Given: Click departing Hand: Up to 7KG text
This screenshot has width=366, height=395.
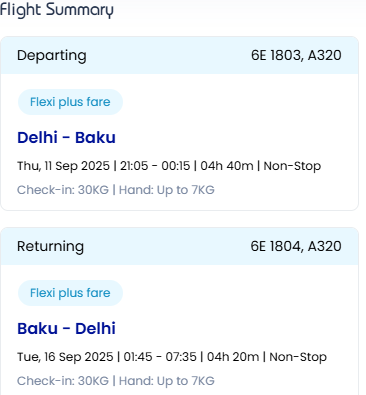Looking at the screenshot, I should [x=167, y=190].
